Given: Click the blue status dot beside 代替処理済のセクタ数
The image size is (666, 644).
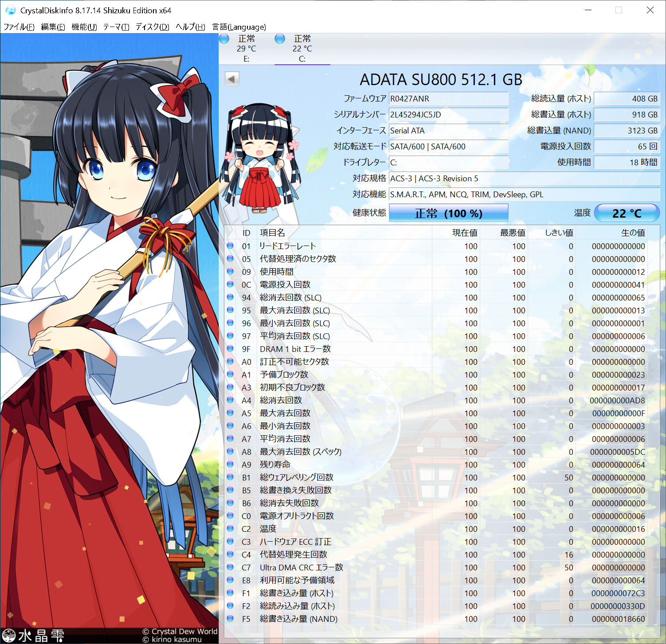Looking at the screenshot, I should (x=230, y=259).
